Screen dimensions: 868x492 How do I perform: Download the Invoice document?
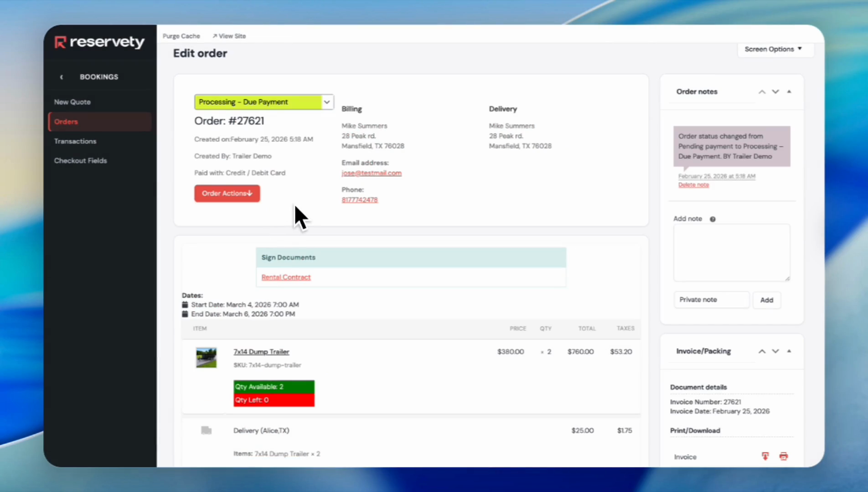click(x=765, y=456)
